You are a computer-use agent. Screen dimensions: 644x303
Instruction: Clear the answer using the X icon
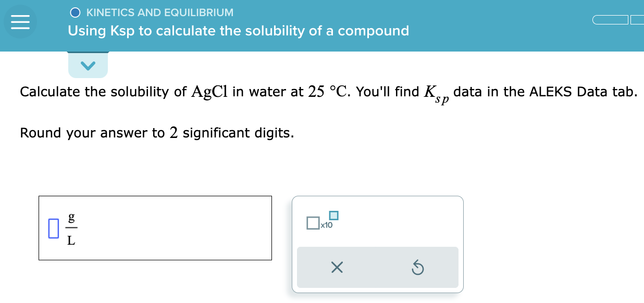338,267
